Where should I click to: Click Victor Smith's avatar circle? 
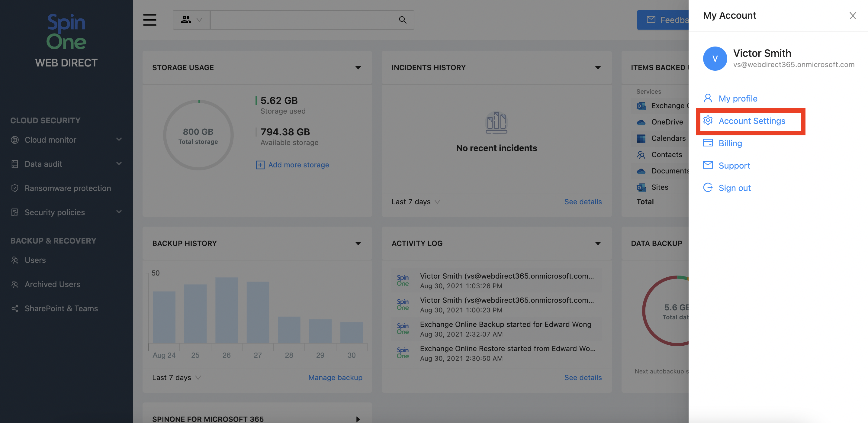(x=715, y=59)
